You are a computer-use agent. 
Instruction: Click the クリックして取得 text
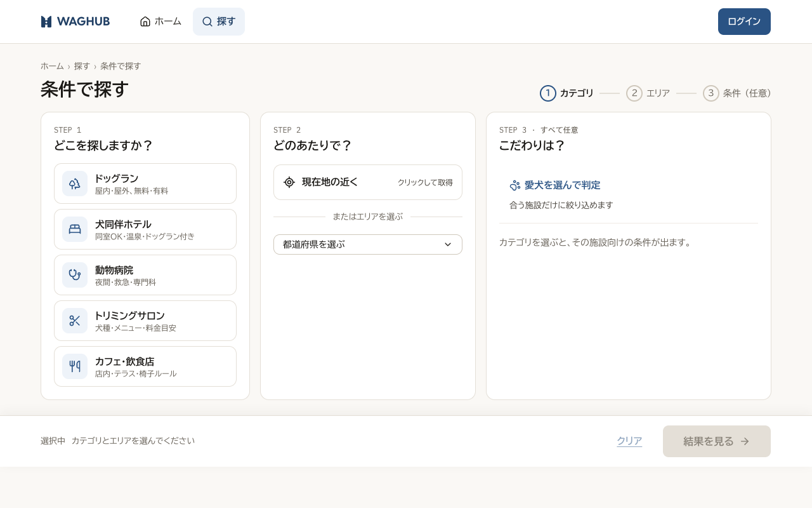[425, 182]
